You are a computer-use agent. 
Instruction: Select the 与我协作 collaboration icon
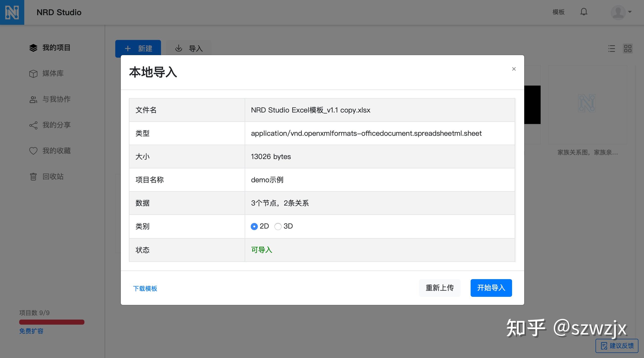[34, 99]
